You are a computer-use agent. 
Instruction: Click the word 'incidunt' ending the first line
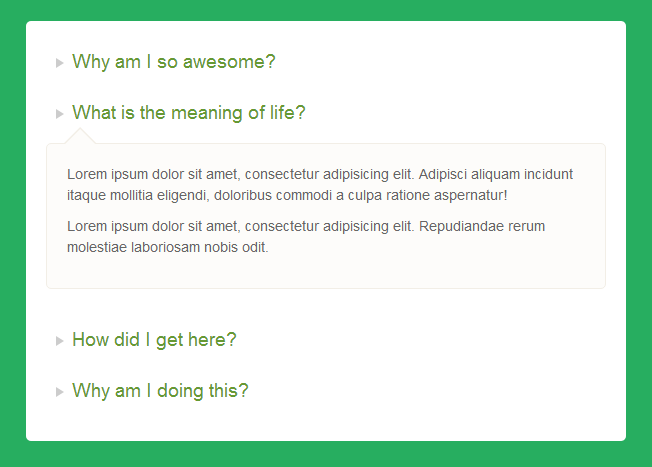point(548,174)
